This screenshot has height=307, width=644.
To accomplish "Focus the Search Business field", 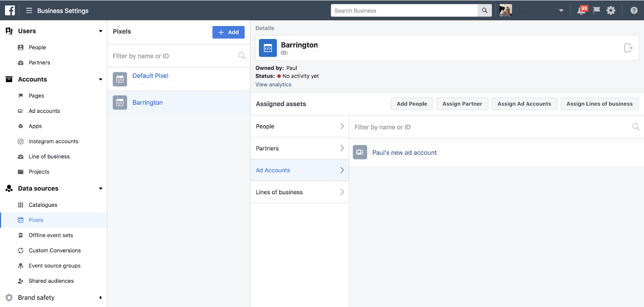I will coord(404,10).
